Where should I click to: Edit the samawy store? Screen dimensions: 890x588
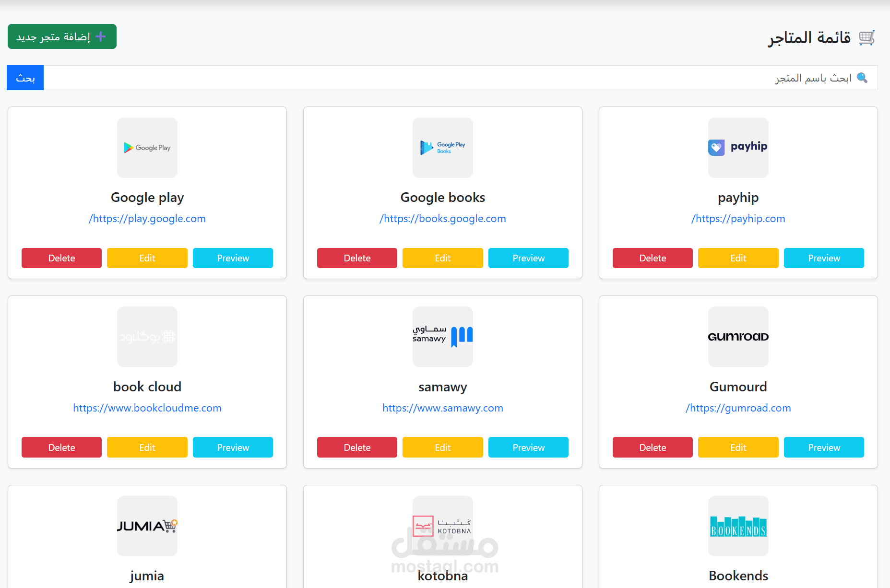[443, 447]
